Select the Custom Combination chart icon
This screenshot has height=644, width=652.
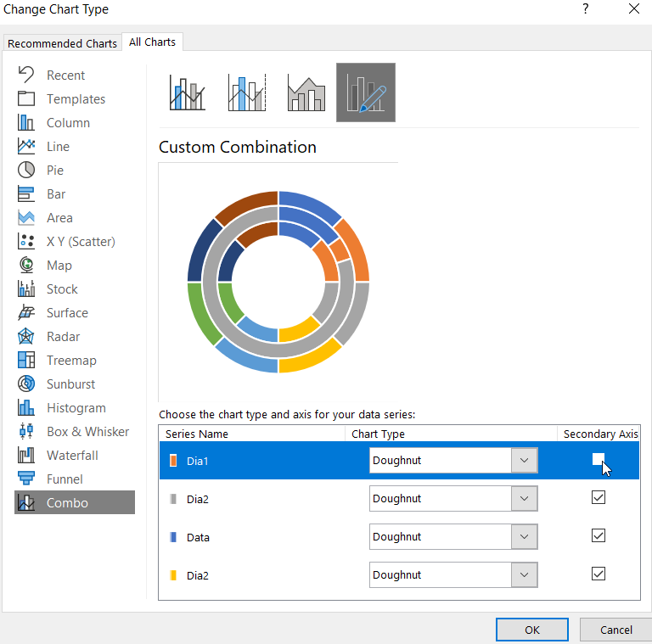click(365, 92)
